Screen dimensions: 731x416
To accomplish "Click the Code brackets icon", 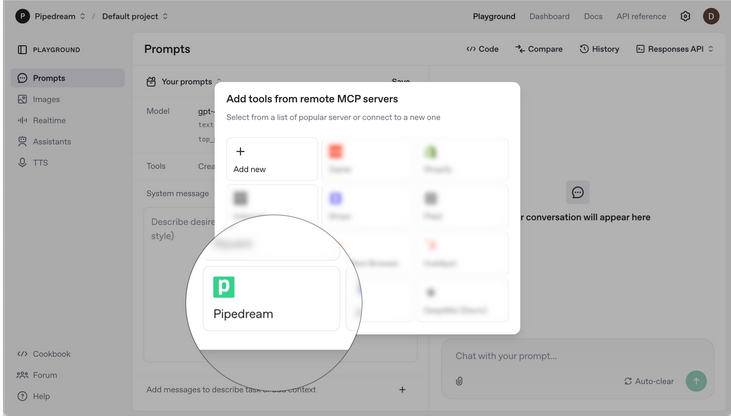I will pyautogui.click(x=471, y=49).
